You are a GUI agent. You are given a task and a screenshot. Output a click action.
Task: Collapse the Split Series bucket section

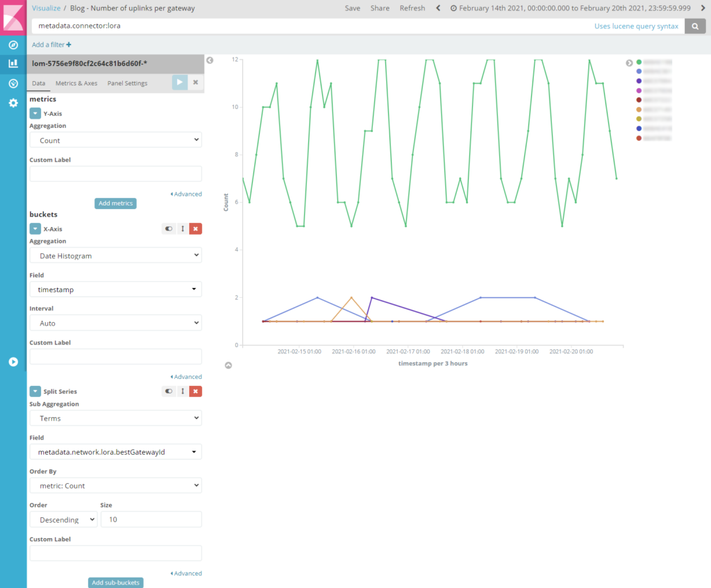35,392
